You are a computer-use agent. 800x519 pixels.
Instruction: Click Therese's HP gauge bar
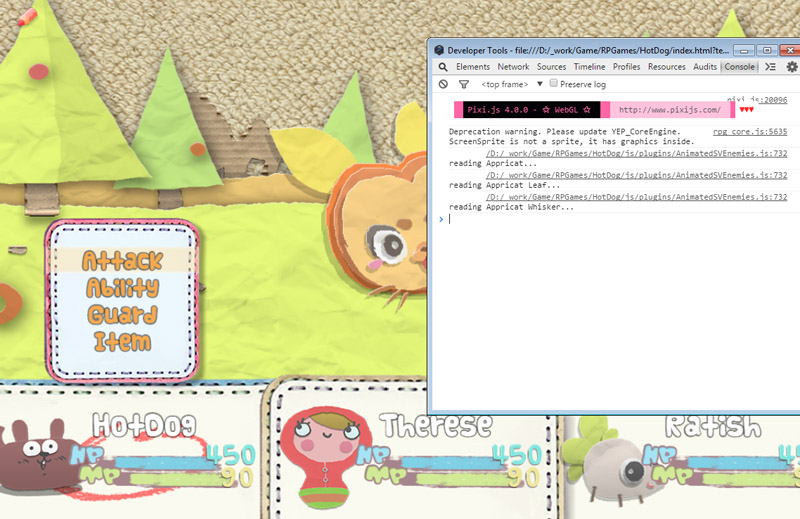449,463
